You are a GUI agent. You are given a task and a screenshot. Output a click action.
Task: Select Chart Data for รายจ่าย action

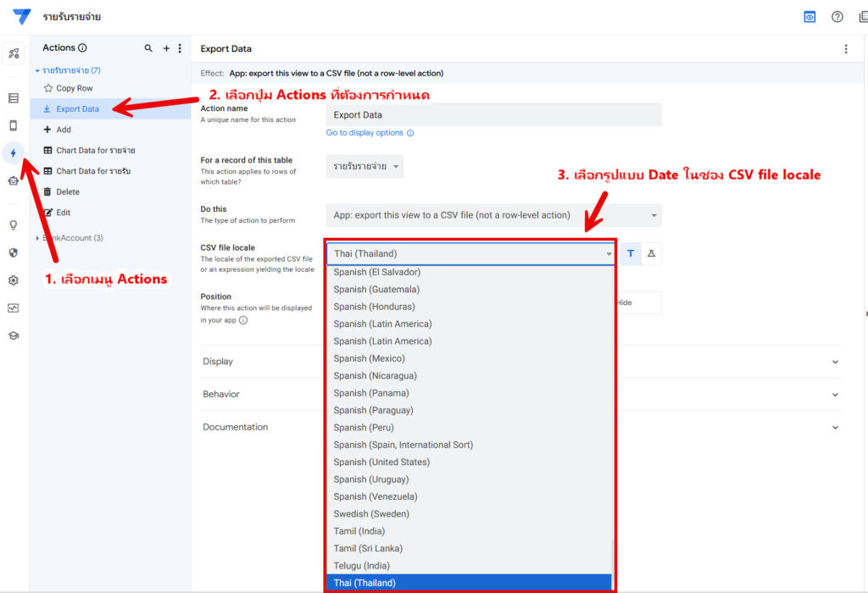(x=111, y=151)
